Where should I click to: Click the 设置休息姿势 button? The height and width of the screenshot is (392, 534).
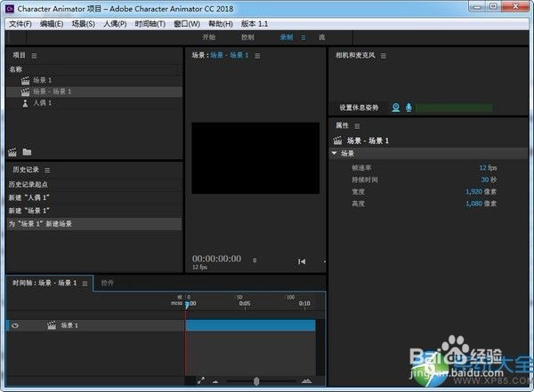pyautogui.click(x=359, y=108)
